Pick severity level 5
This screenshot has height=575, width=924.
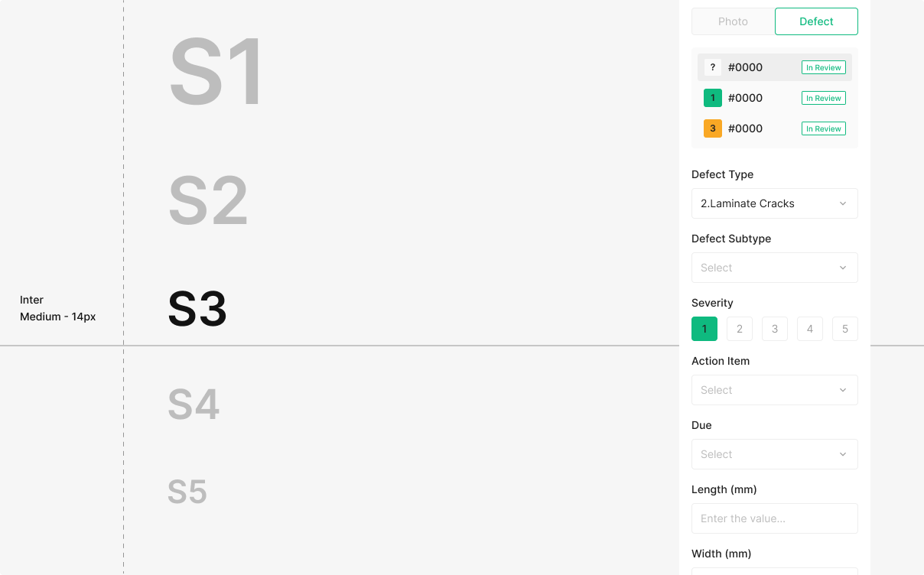[845, 329]
